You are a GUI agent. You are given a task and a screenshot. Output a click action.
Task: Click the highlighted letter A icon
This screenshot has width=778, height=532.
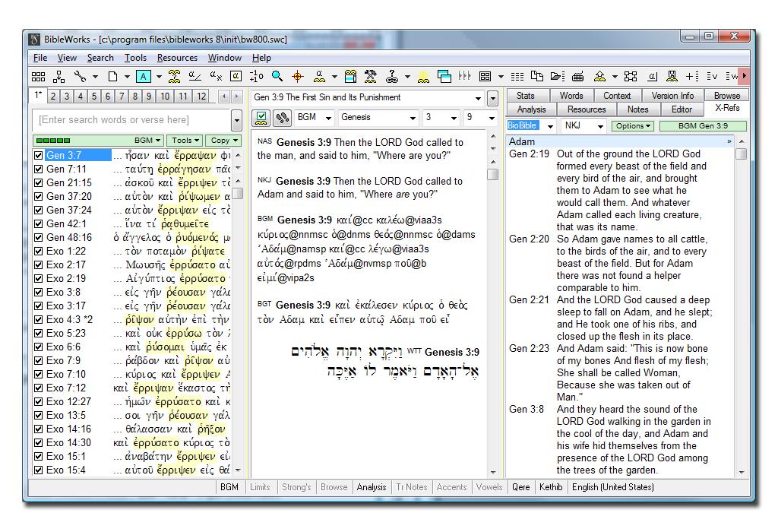click(143, 76)
